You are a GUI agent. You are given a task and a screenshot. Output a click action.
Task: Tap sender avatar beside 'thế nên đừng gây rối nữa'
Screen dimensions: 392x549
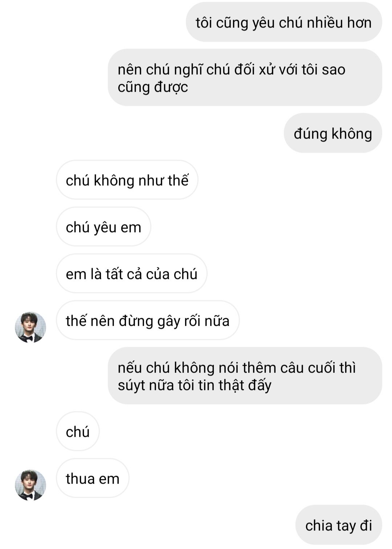tap(30, 327)
